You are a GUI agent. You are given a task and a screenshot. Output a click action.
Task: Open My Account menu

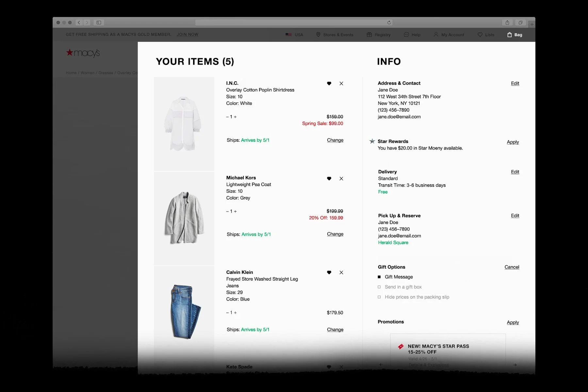(x=449, y=35)
